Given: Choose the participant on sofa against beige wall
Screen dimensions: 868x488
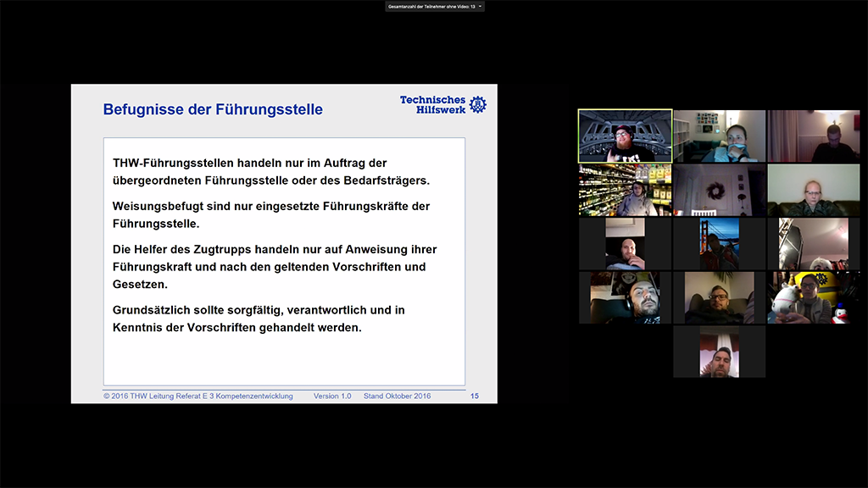Looking at the screenshot, I should [814, 190].
